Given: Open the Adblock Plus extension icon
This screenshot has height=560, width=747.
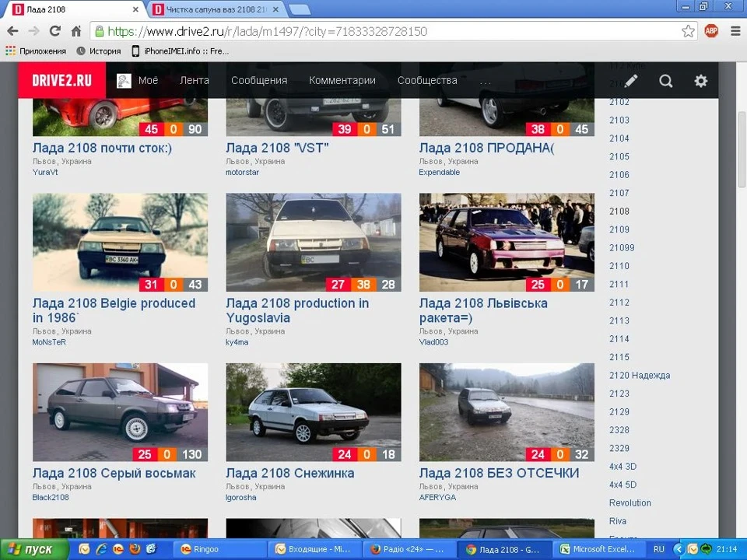Looking at the screenshot, I should coord(711,31).
